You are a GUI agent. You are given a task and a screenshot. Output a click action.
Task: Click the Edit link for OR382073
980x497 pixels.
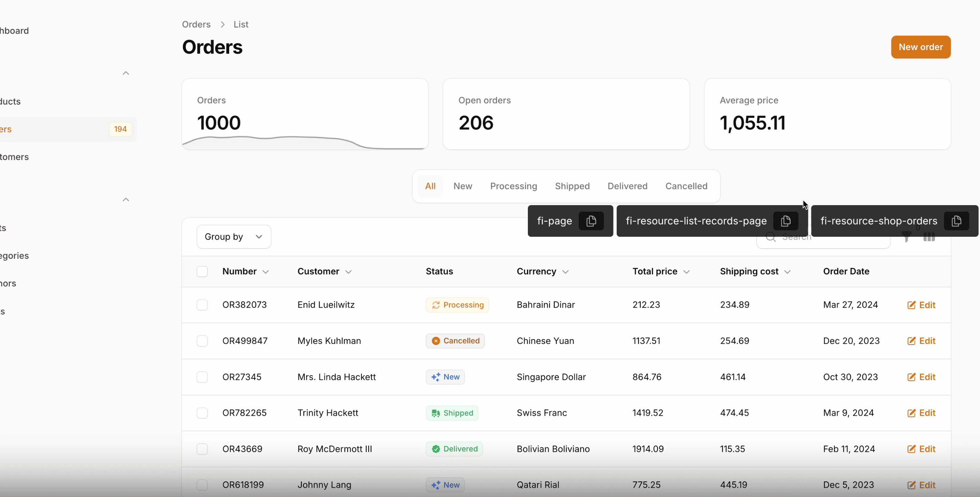(x=922, y=305)
